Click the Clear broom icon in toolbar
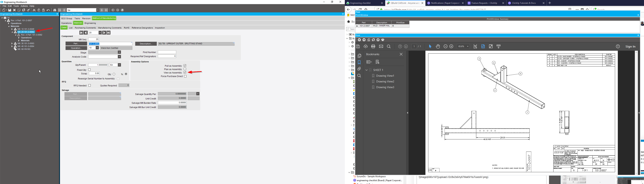The height and width of the screenshot is (184, 644). click(29, 10)
